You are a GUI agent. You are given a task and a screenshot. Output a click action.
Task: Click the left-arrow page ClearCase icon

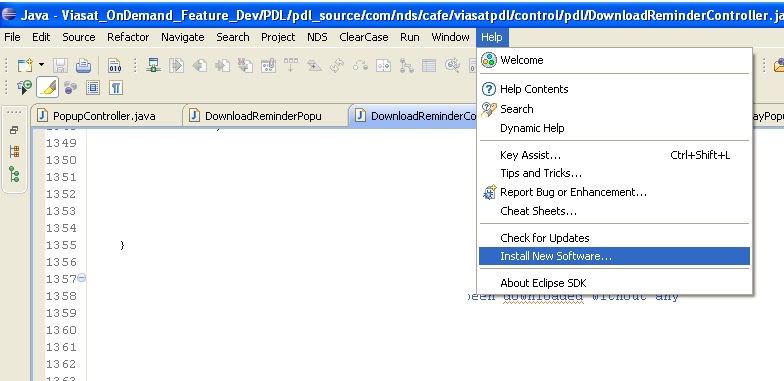click(x=200, y=66)
